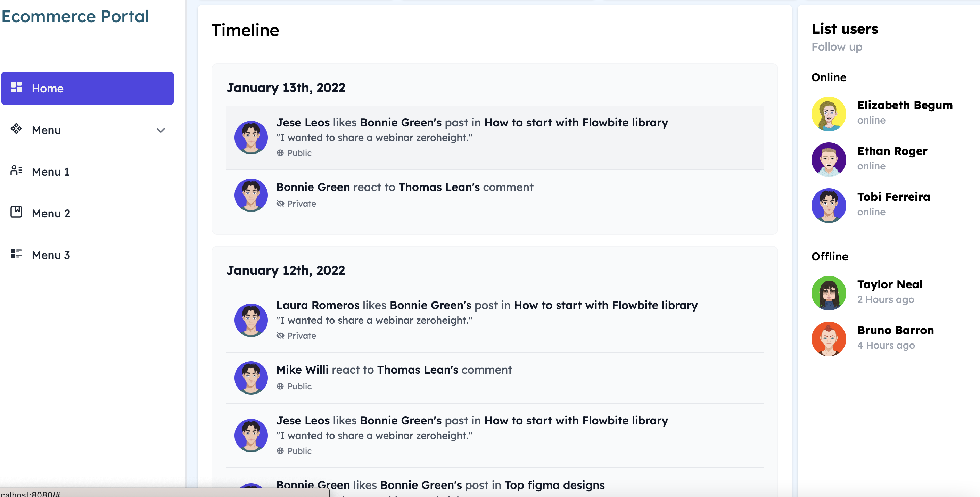
Task: Click '4 Hours ago' under Bruno Barron
Action: tap(886, 345)
